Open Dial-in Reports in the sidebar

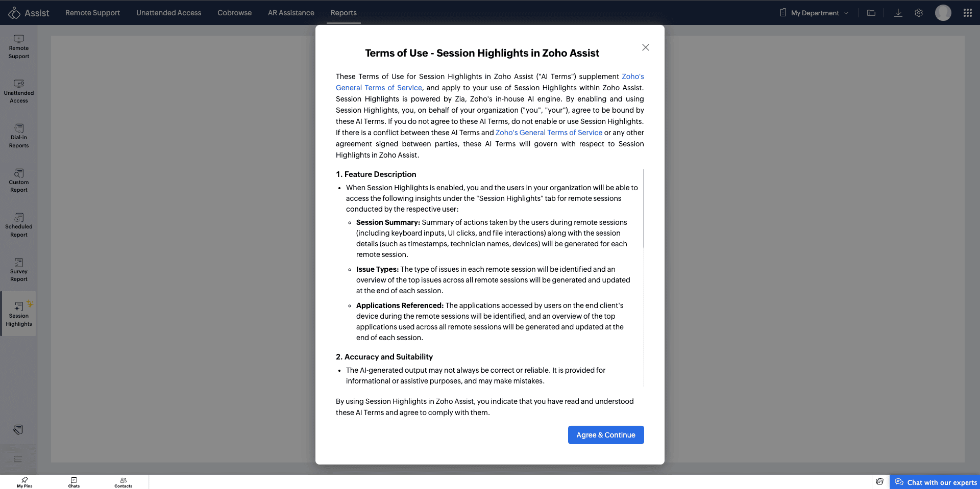tap(19, 136)
